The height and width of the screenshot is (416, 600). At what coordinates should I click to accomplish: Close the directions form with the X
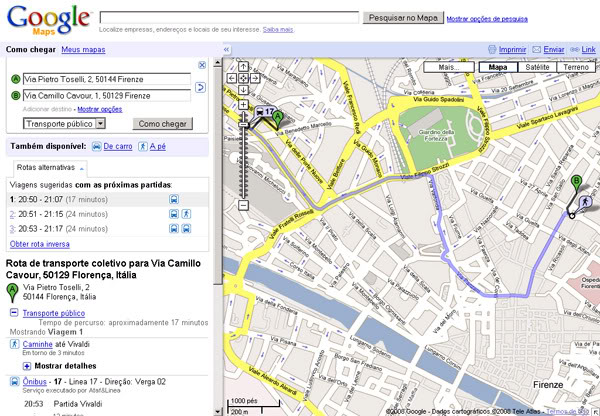(x=202, y=65)
